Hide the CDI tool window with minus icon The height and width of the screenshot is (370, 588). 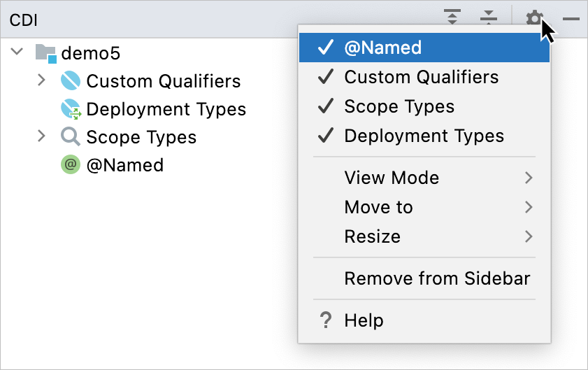pos(571,18)
